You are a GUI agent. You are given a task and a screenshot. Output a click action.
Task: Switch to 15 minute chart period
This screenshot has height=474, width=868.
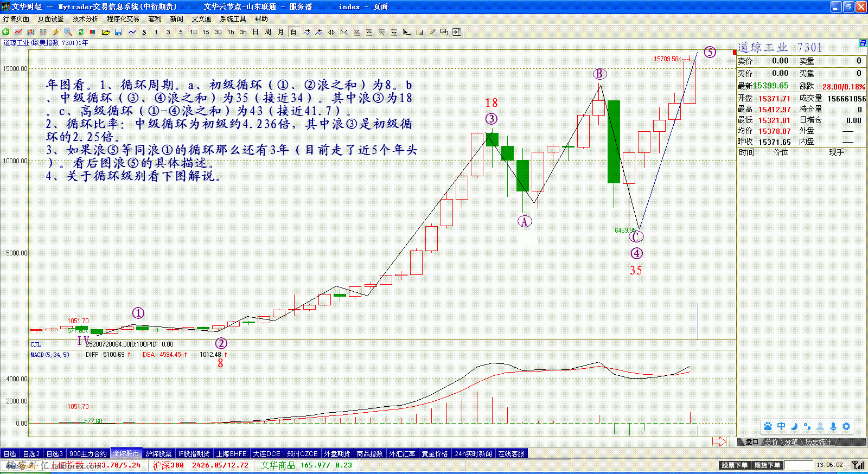(206, 32)
